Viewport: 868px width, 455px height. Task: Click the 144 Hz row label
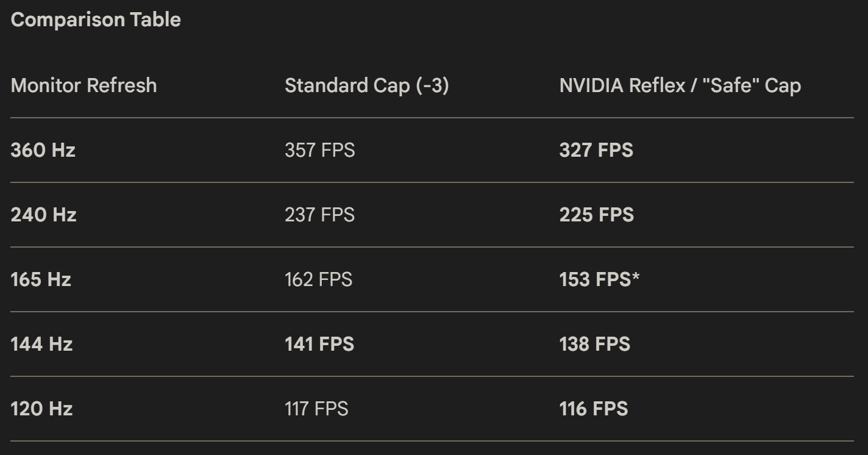[x=41, y=344]
